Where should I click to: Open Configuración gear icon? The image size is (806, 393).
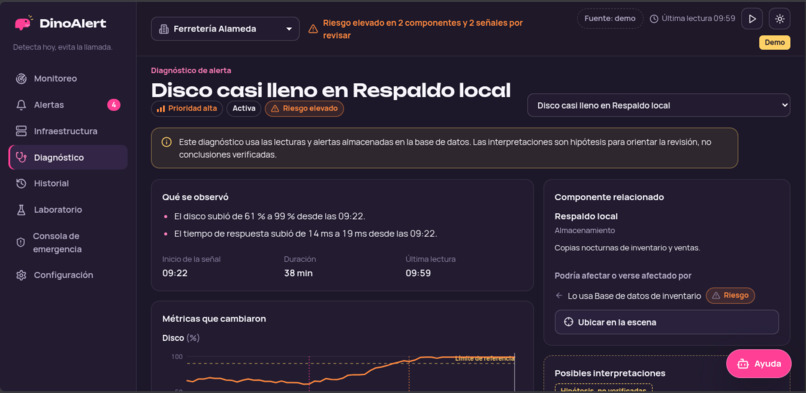21,275
